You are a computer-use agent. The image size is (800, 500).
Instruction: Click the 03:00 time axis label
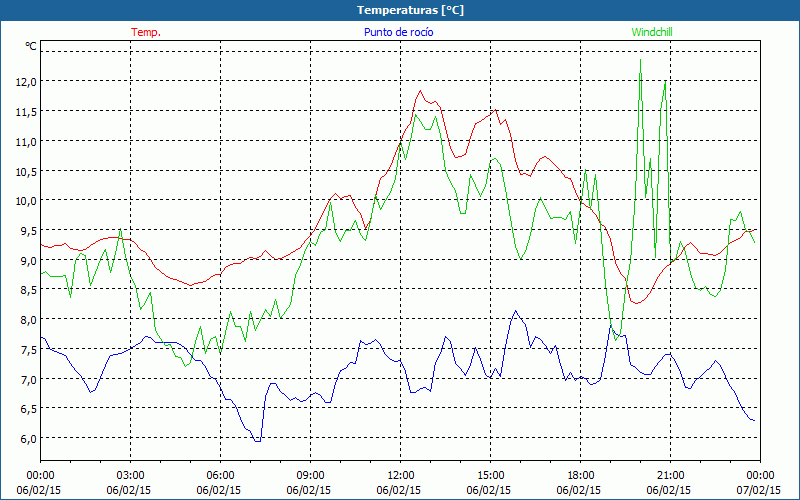tap(131, 476)
